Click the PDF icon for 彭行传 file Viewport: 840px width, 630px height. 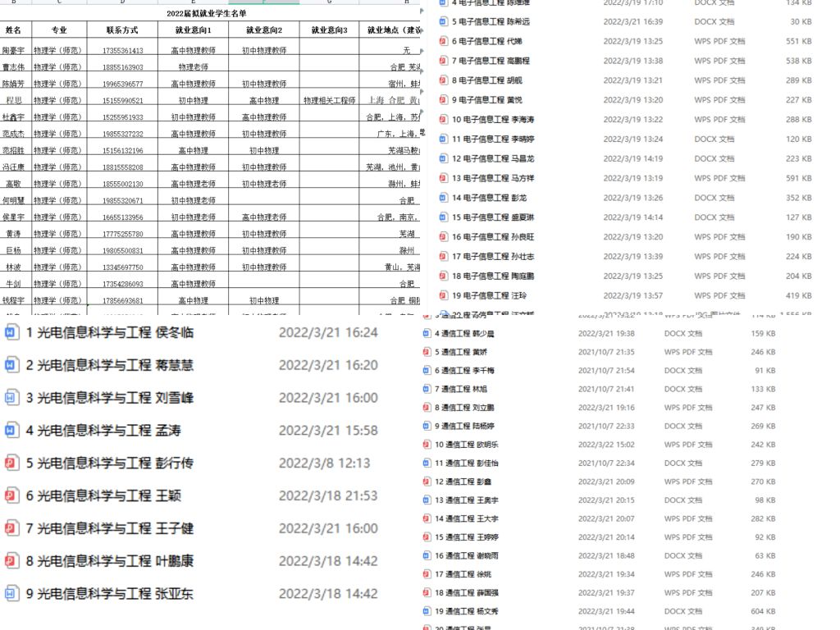click(x=11, y=463)
